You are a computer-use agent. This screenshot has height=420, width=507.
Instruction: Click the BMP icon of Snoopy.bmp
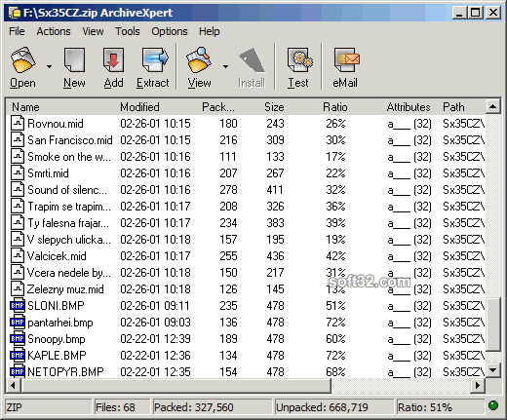[18, 338]
